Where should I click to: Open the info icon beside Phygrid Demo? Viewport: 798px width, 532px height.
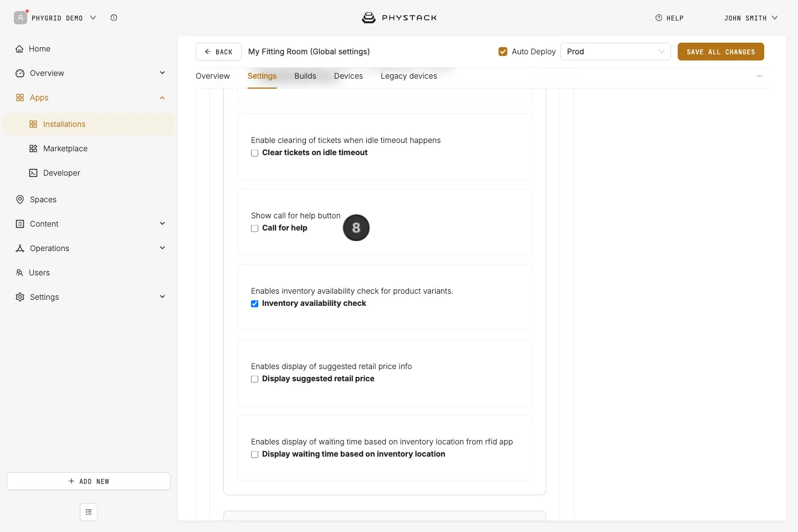(x=114, y=18)
